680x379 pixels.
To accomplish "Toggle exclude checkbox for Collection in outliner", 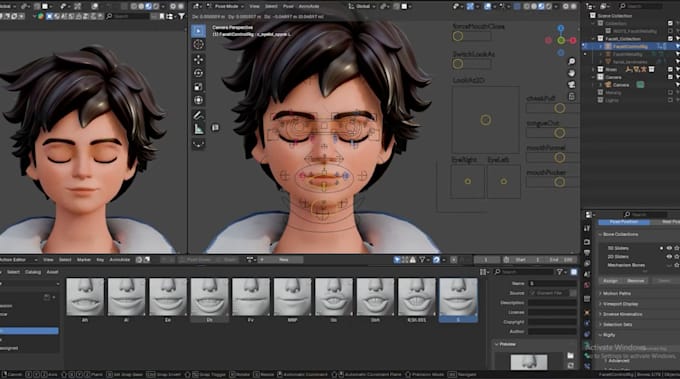I will [x=670, y=23].
